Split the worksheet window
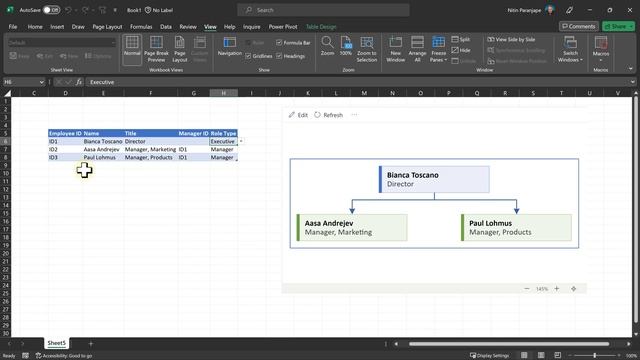The width and height of the screenshot is (640, 360). [461, 39]
